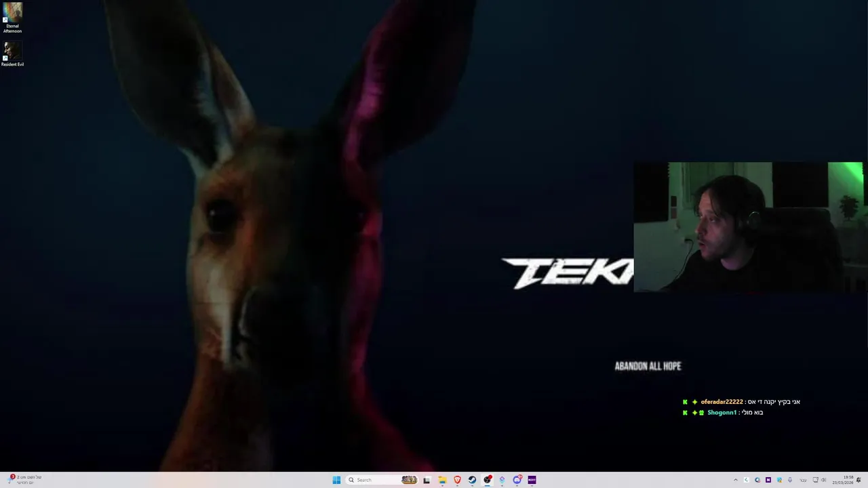The image size is (868, 488).
Task: Click the streamer webcam overlay
Action: point(749,227)
